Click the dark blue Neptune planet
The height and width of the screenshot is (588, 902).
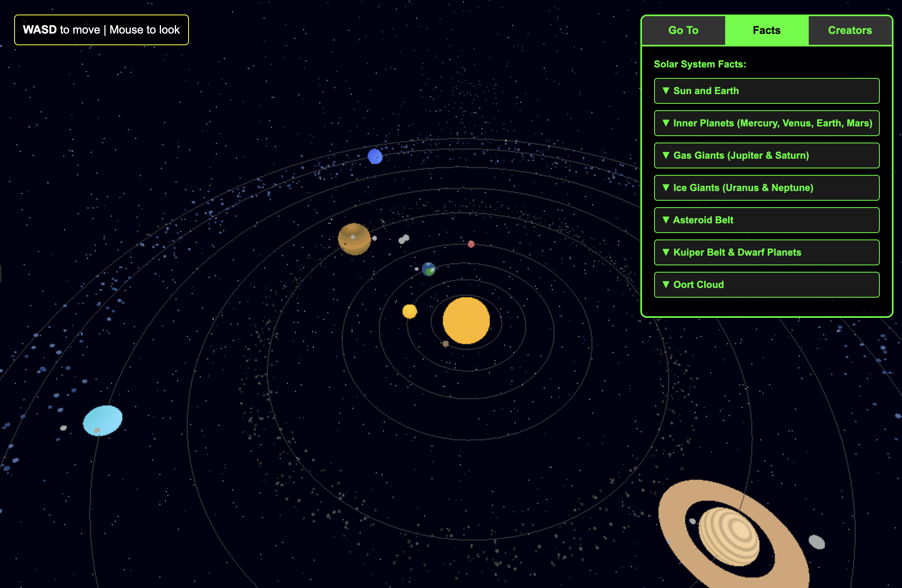click(375, 156)
